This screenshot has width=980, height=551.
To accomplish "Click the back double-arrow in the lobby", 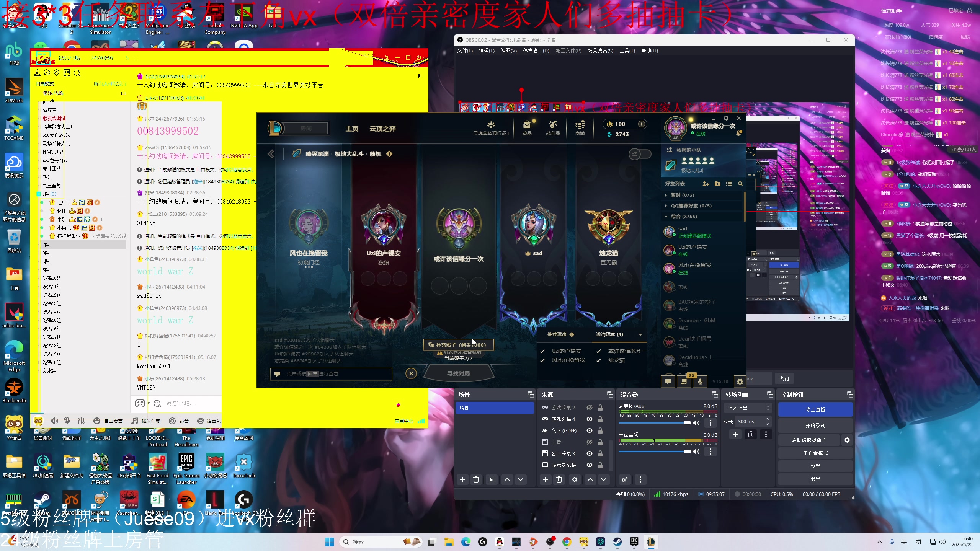I will click(271, 154).
